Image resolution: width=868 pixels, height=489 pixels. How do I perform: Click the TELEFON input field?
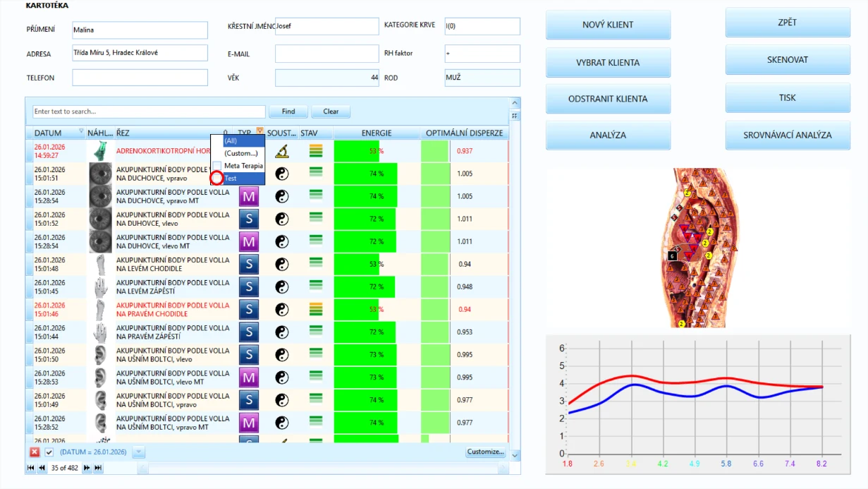click(140, 78)
